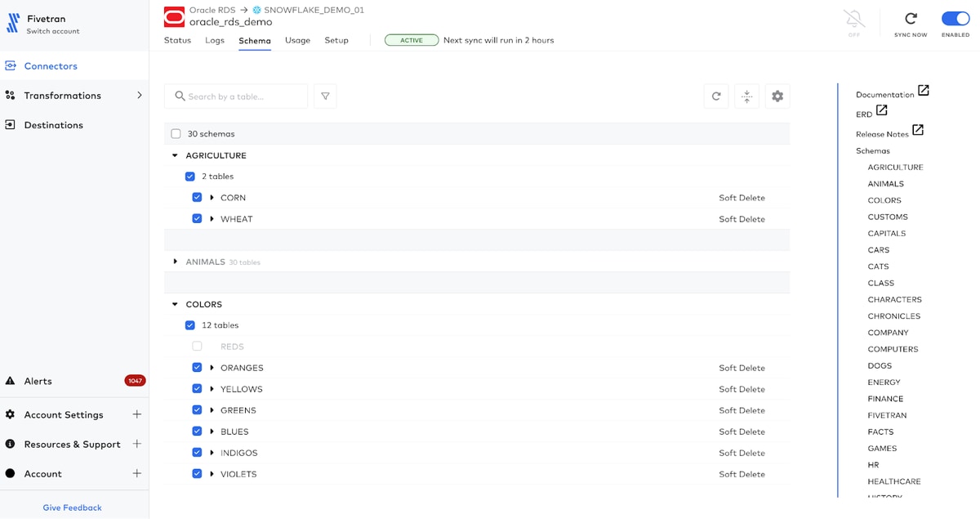This screenshot has height=519, width=980.
Task: Click the Release Notes external link icon
Action: click(918, 129)
